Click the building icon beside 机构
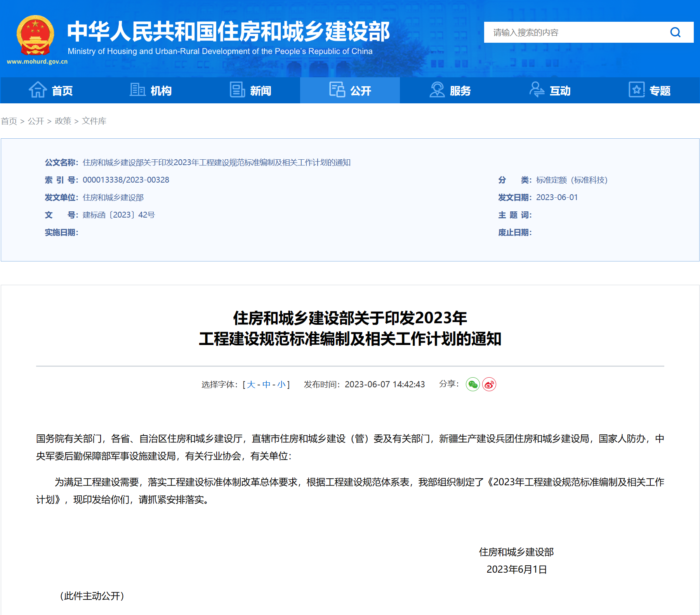This screenshot has width=700, height=615. [x=137, y=90]
